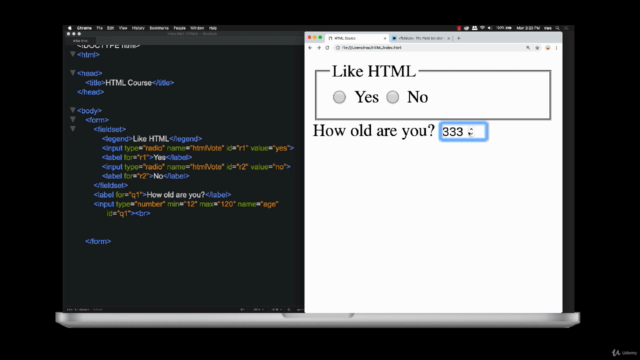Click the code line with value="yes"
This screenshot has height=360, width=640.
(x=198, y=148)
